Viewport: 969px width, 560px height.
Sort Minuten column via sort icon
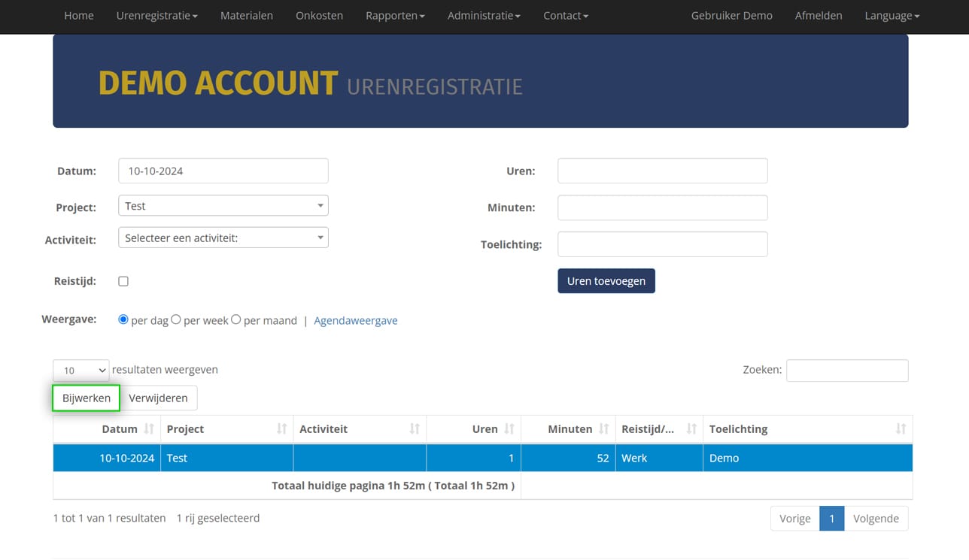point(603,429)
